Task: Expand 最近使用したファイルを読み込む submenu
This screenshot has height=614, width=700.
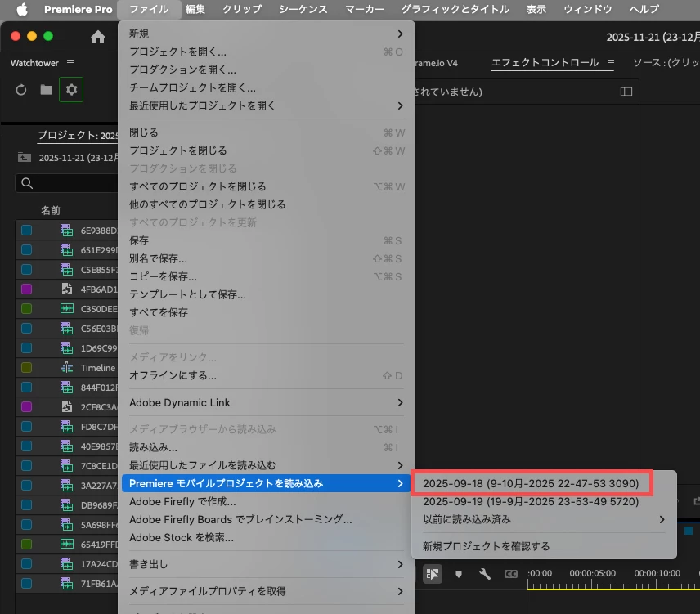Action: click(266, 465)
